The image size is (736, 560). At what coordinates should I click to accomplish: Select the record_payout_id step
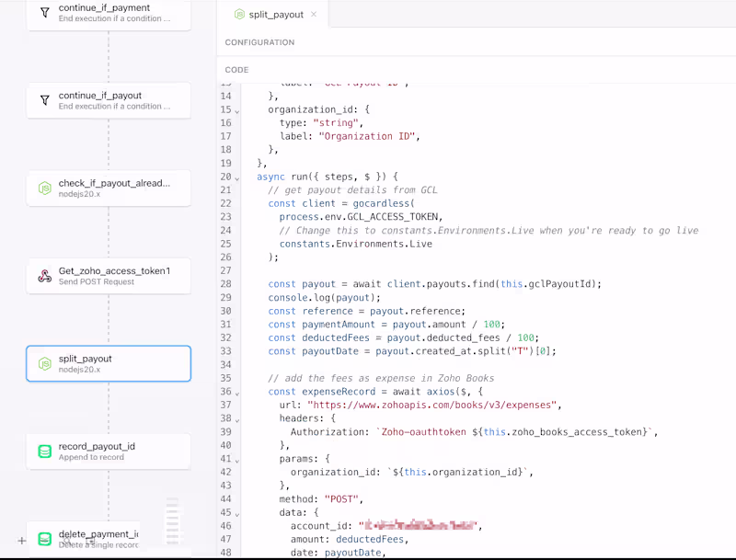click(x=109, y=451)
